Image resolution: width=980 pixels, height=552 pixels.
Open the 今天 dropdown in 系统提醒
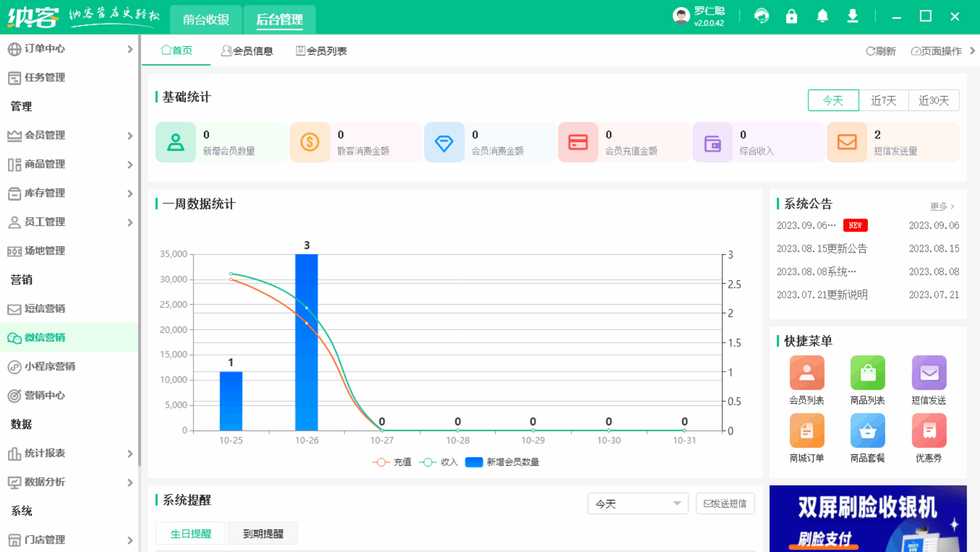[x=637, y=503]
